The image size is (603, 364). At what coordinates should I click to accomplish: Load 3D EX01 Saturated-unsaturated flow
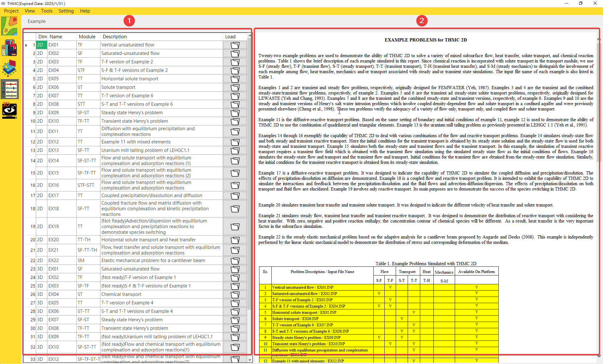coord(235,269)
